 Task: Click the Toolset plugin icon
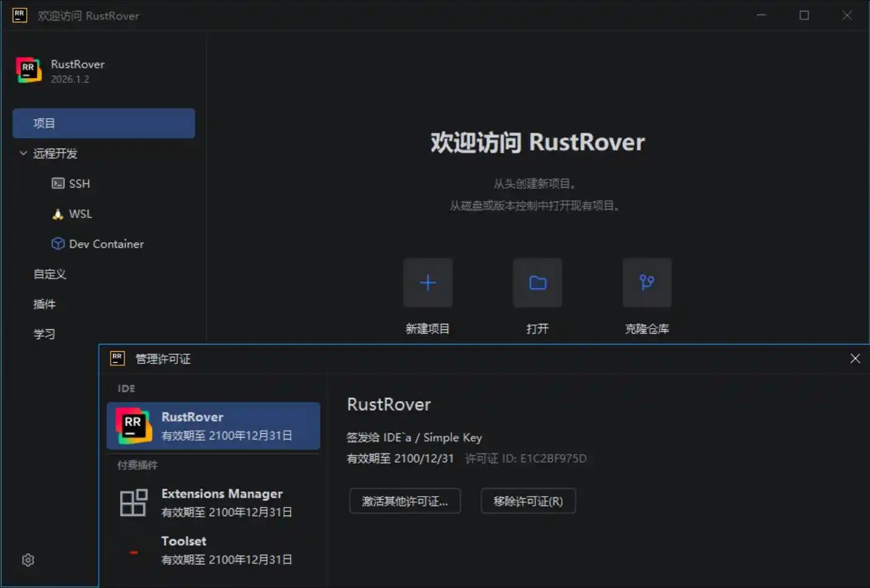pos(133,552)
